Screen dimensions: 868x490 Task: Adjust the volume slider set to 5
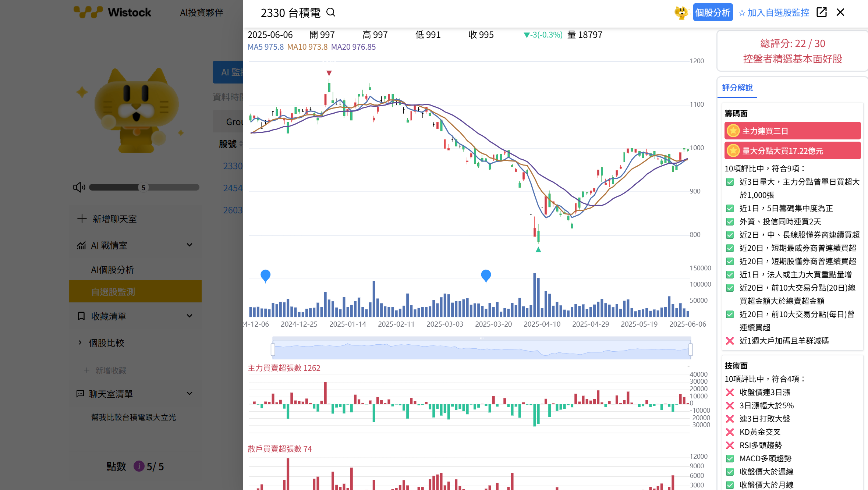click(x=144, y=187)
